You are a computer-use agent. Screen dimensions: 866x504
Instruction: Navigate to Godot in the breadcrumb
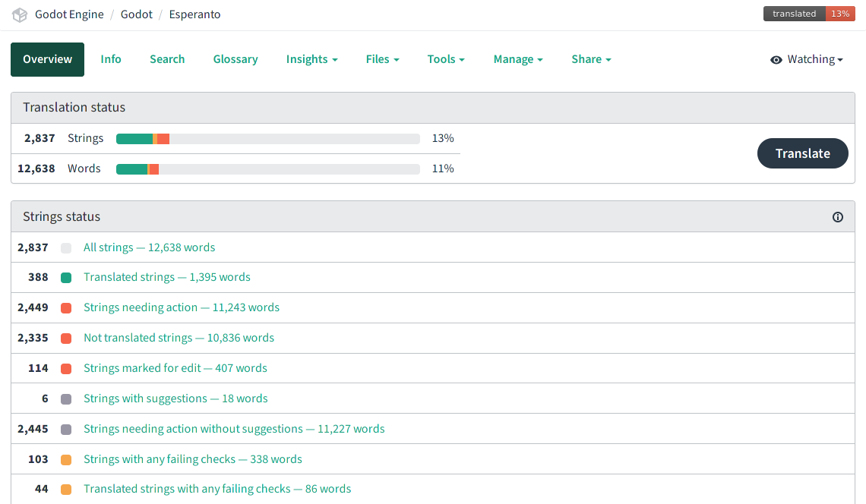click(x=137, y=14)
